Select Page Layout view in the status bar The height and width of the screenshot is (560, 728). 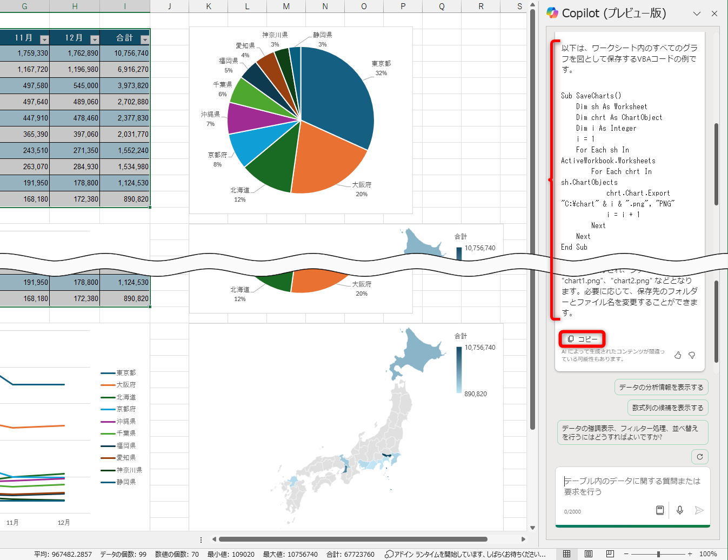point(588,554)
